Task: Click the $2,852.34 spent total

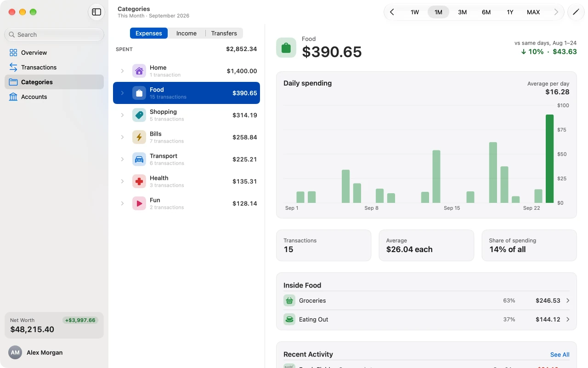Action: pyautogui.click(x=241, y=49)
